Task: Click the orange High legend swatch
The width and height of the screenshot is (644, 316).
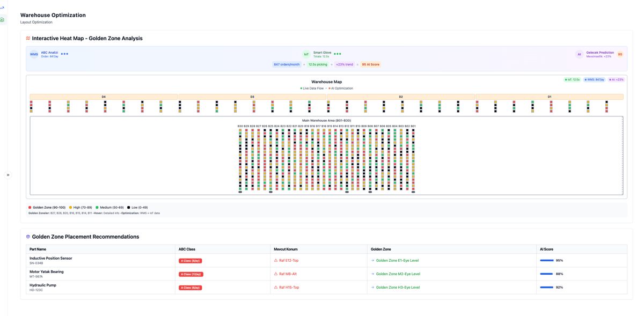Action: (x=70, y=208)
